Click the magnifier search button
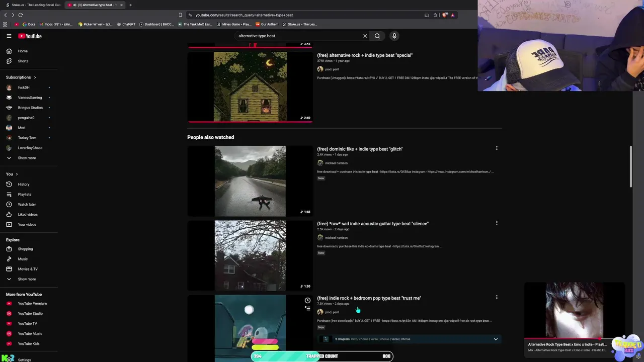 [377, 36]
